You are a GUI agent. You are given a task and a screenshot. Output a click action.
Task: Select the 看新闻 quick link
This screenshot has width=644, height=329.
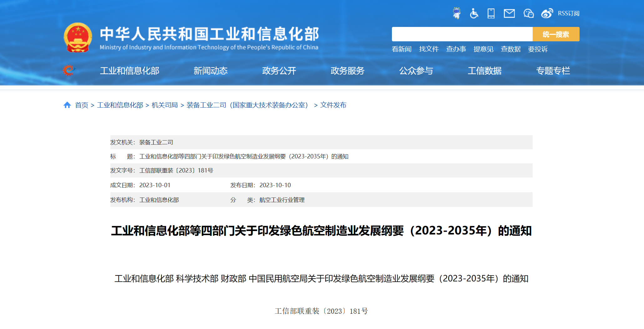point(402,49)
